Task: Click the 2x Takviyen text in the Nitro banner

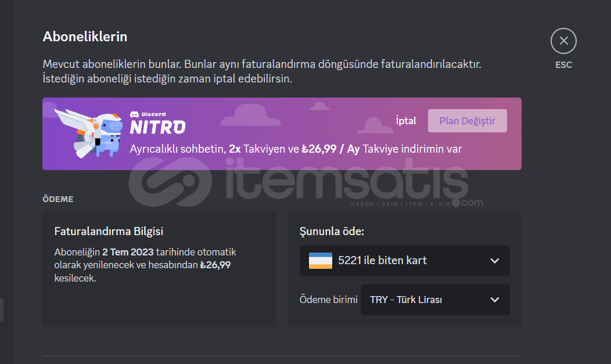Action: tap(257, 149)
